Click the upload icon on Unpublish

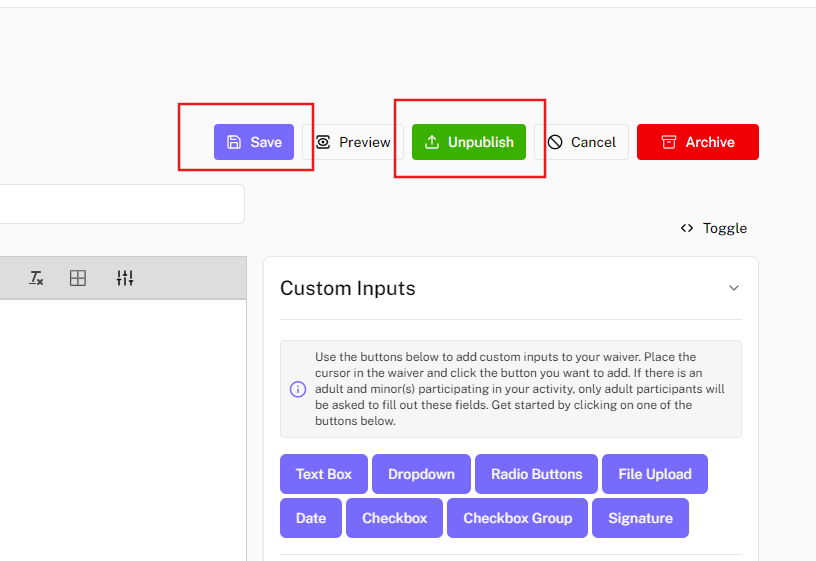432,142
